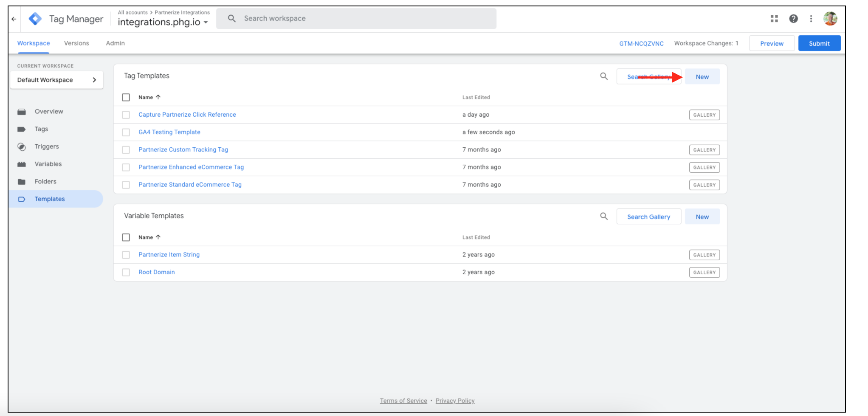This screenshot has height=416, width=868.
Task: Click GALLERY badge on Root Domain row
Action: click(x=705, y=273)
